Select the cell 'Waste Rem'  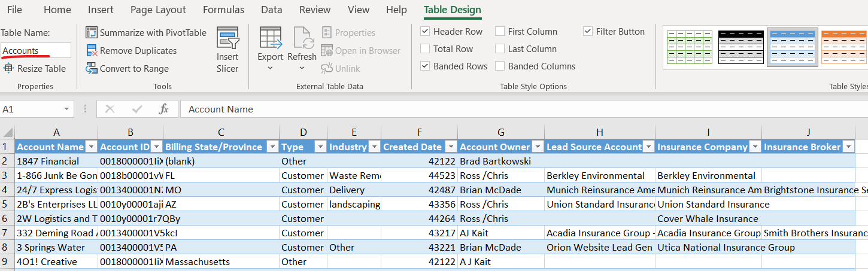point(354,175)
